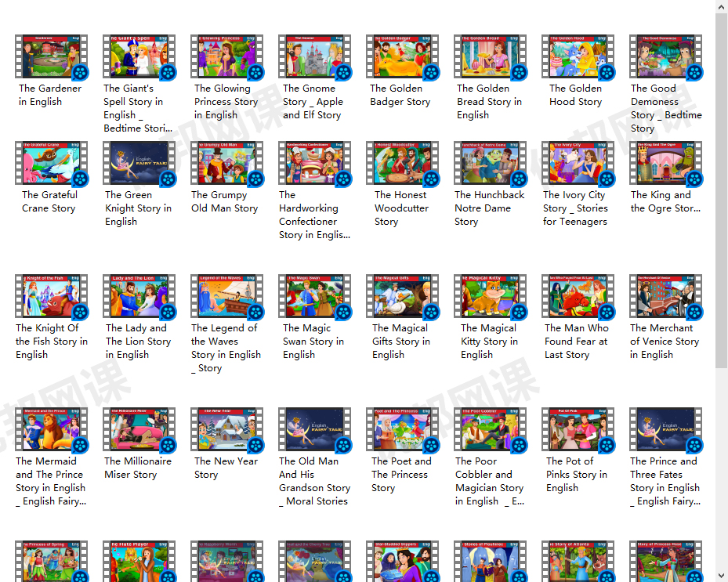Choose The Magic Swan Story video thumbnail
Viewport: 728px width, 582px height.
tap(314, 296)
